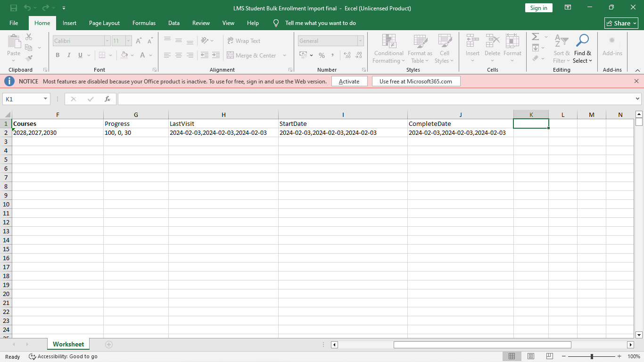This screenshot has height=362, width=644.
Task: Click Use free at Microsoft365.com
Action: click(416, 82)
